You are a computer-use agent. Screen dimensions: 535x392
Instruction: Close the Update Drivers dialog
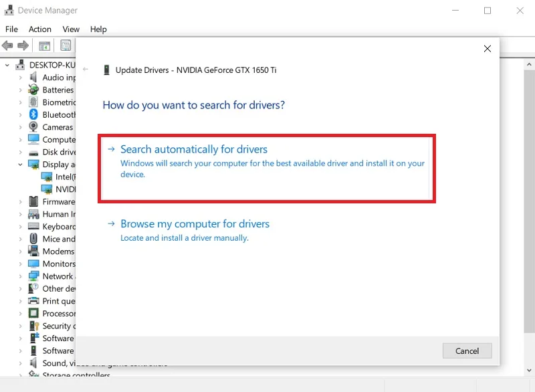click(x=488, y=49)
